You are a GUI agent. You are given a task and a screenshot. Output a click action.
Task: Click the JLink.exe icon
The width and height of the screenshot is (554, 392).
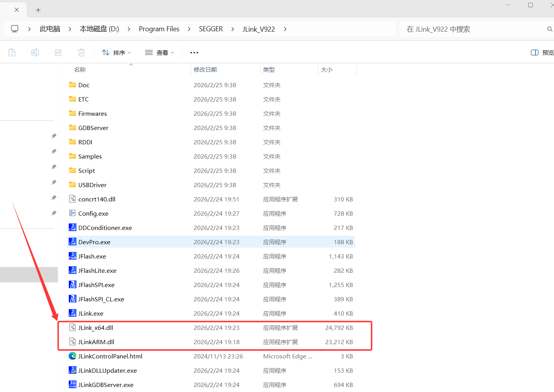pos(73,313)
